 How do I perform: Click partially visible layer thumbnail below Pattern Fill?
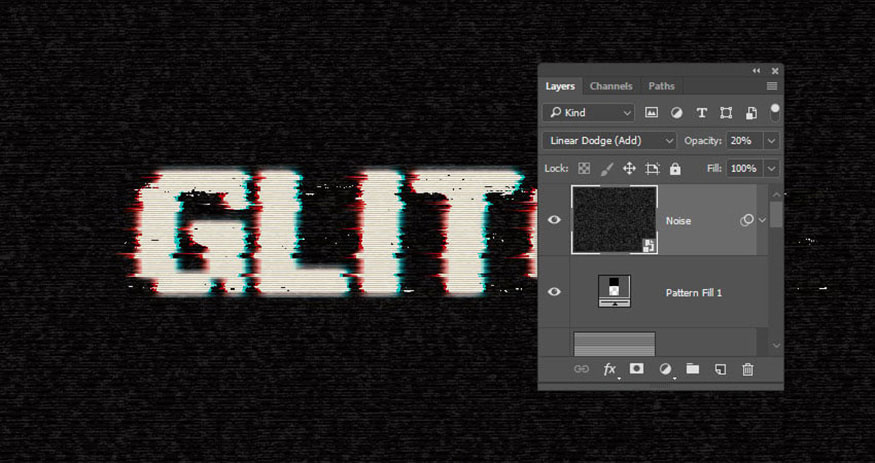614,344
